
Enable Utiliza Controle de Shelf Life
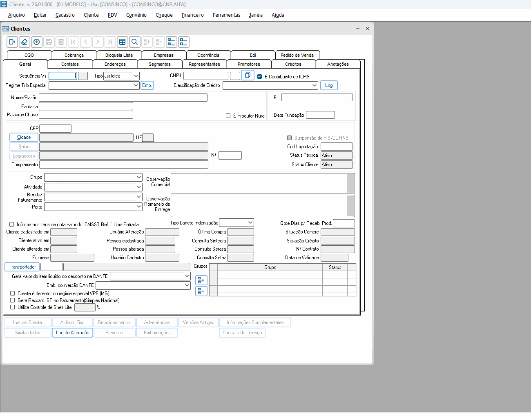point(13,307)
